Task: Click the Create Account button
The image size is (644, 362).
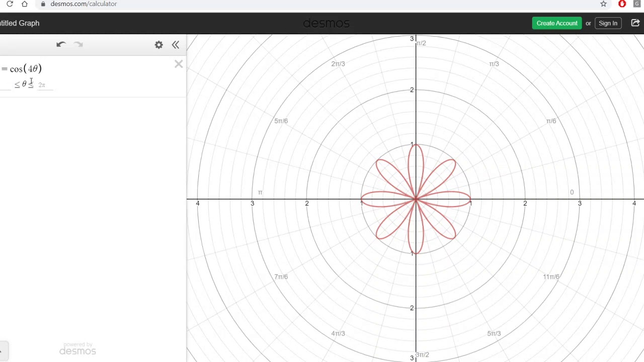Action: pyautogui.click(x=557, y=23)
